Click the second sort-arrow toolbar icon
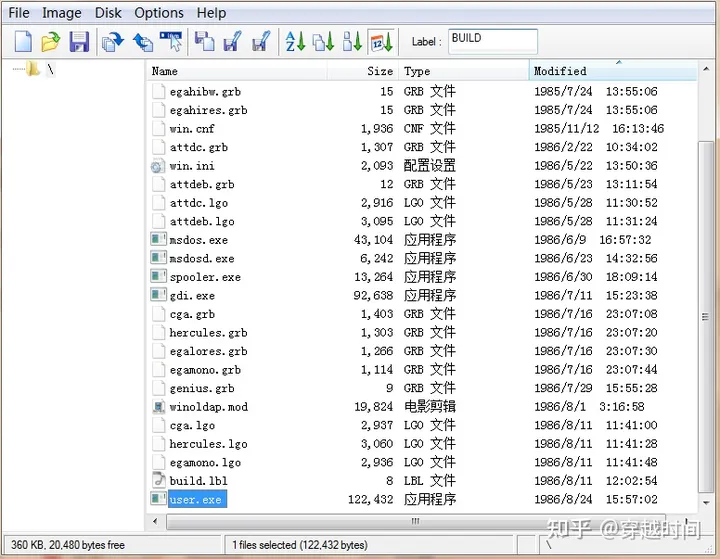720x559 pixels. tap(323, 41)
